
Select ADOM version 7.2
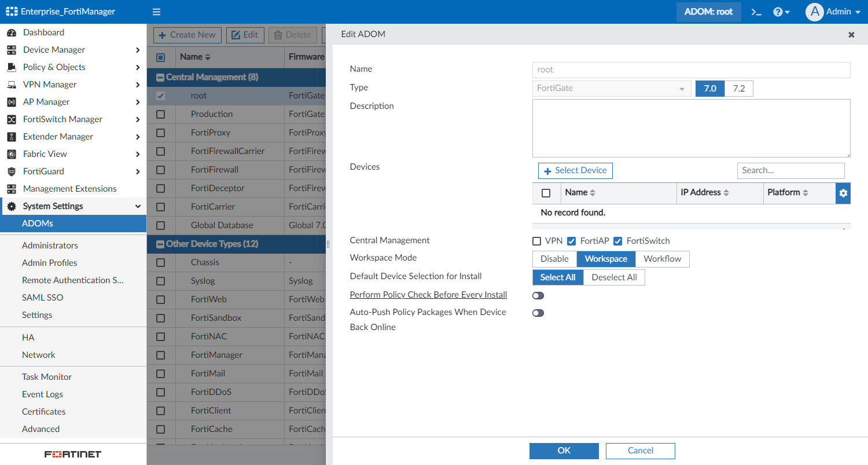click(x=739, y=89)
